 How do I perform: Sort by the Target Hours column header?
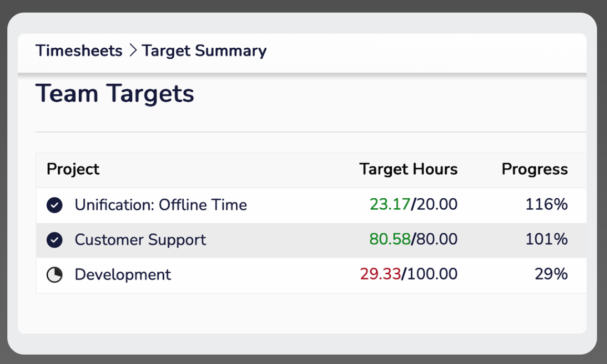(x=409, y=169)
